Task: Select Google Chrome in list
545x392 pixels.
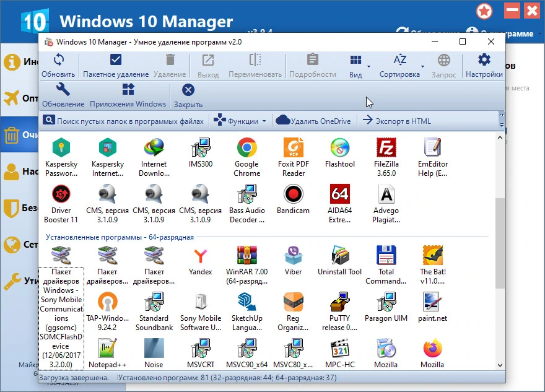Action: (246, 157)
